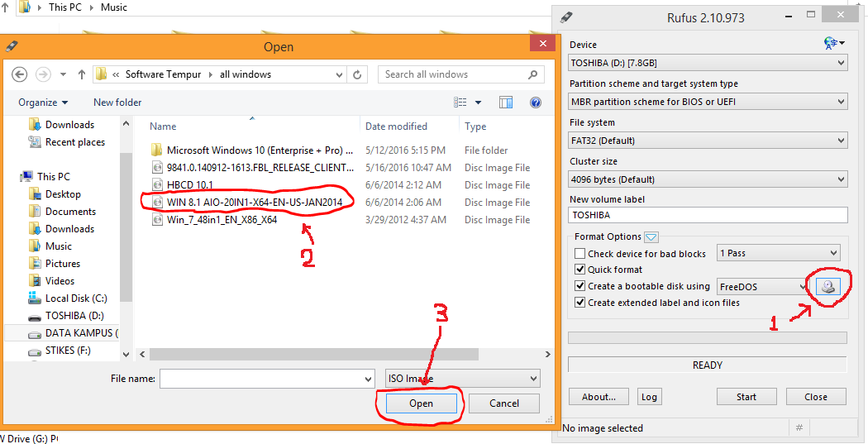Click the Rufus READY progress bar

point(708,365)
